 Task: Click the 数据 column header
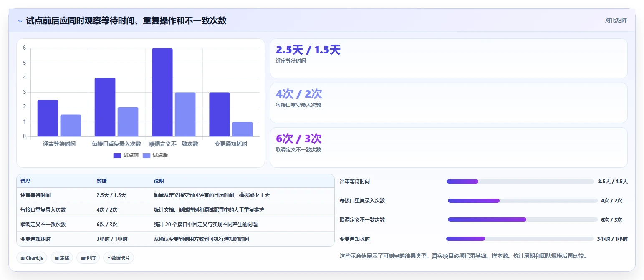102,181
